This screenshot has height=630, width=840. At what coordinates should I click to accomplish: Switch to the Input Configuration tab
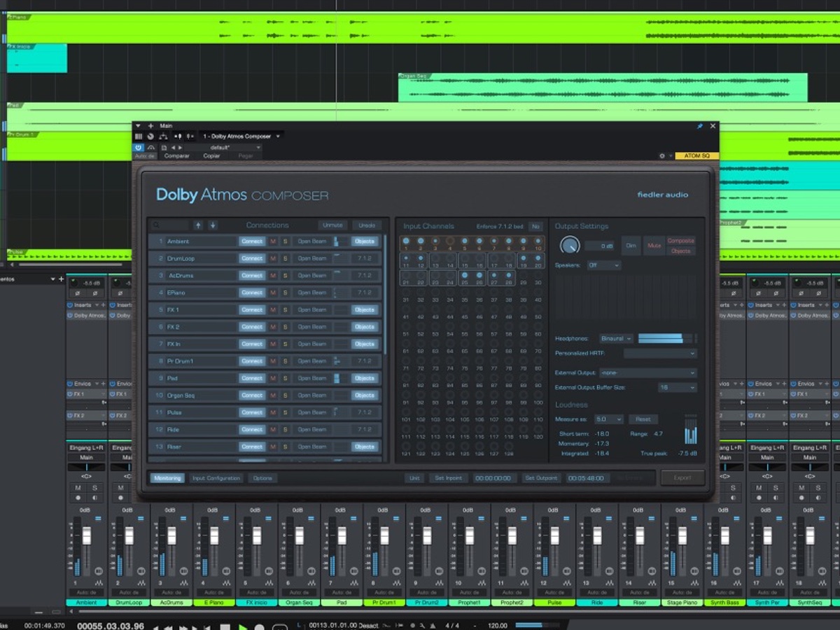pyautogui.click(x=216, y=478)
